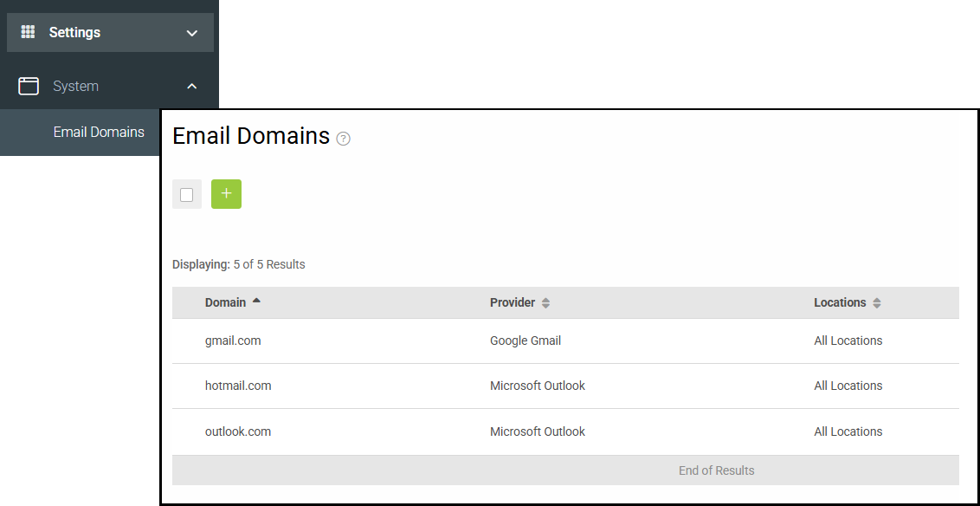The image size is (980, 506).
Task: Click the System window icon
Action: [29, 86]
